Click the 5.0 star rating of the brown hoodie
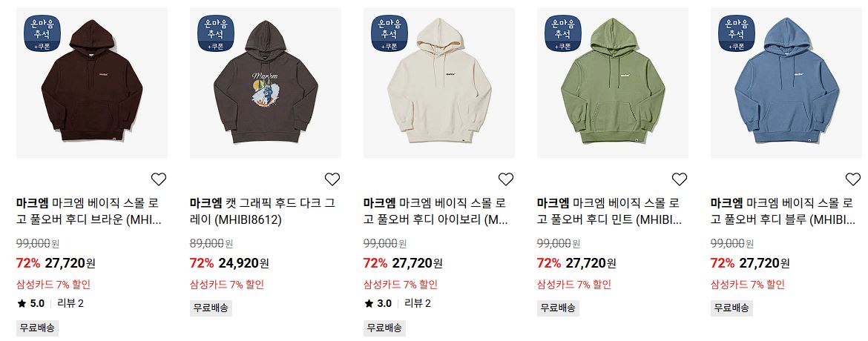This screenshot has width=868, height=341. [31, 303]
